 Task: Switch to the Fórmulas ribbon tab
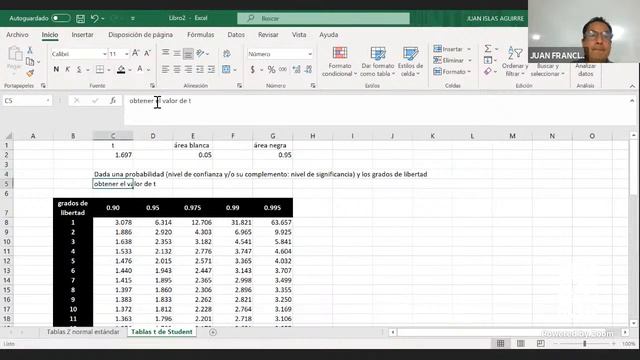(200, 35)
